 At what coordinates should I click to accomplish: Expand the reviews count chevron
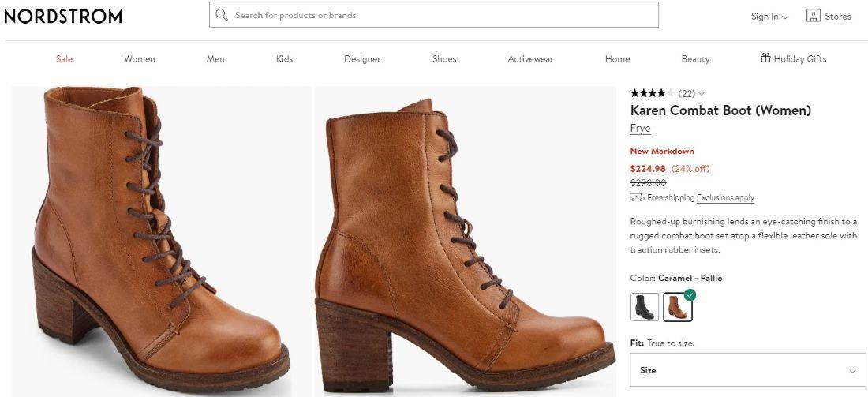702,93
